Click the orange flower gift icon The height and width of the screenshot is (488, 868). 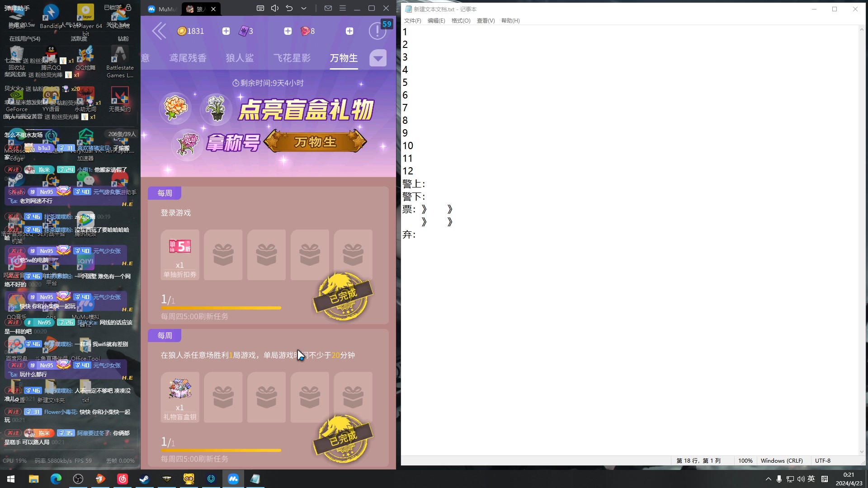(x=175, y=108)
